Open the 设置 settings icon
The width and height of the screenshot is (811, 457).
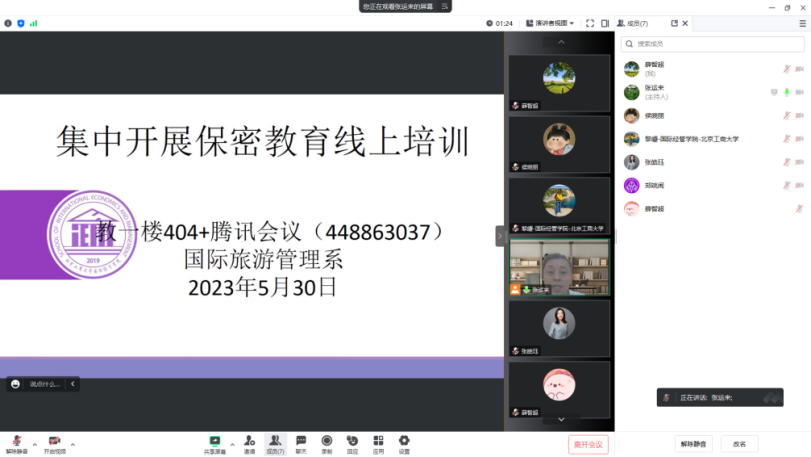404,441
